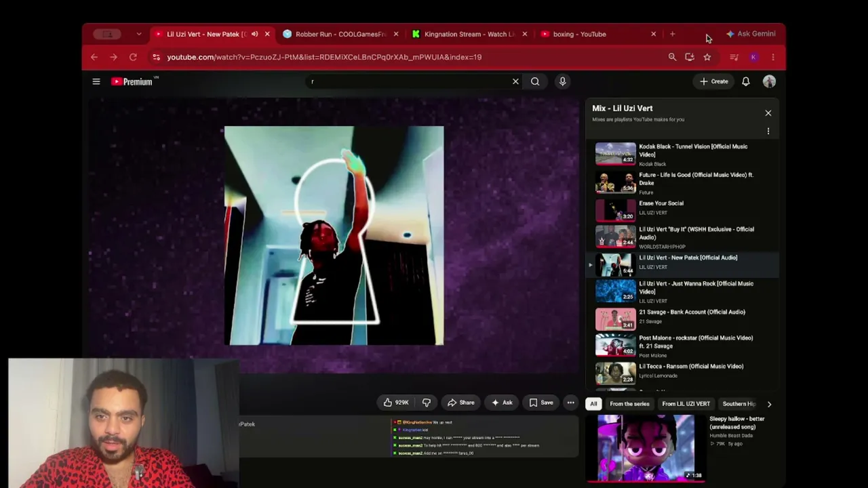This screenshot has height=488, width=868.
Task: Select the Southern Hip chip
Action: pyautogui.click(x=739, y=404)
